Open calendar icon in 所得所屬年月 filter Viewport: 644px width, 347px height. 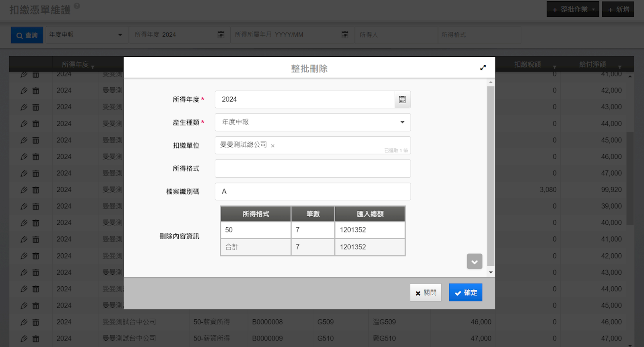point(345,35)
